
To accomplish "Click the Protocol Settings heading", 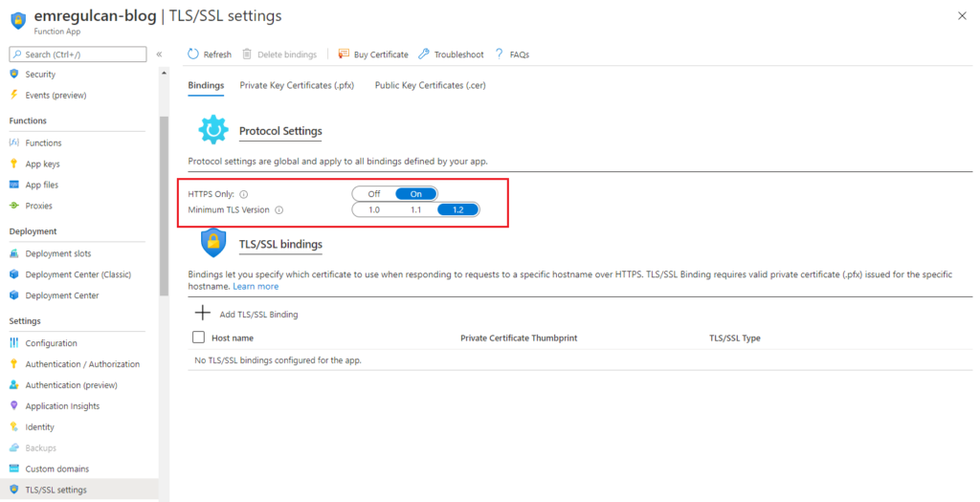I will pyautogui.click(x=280, y=131).
